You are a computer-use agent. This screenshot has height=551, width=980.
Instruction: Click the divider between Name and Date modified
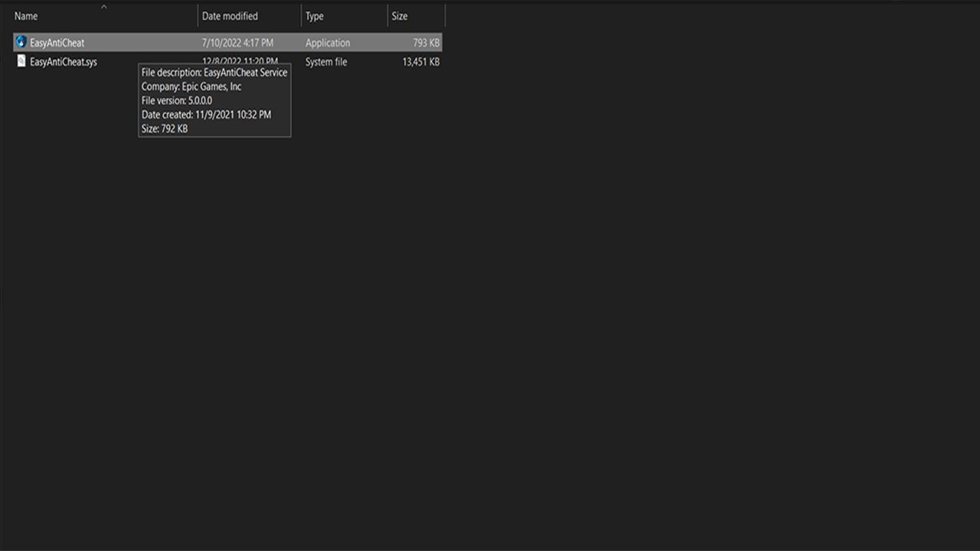click(x=198, y=16)
